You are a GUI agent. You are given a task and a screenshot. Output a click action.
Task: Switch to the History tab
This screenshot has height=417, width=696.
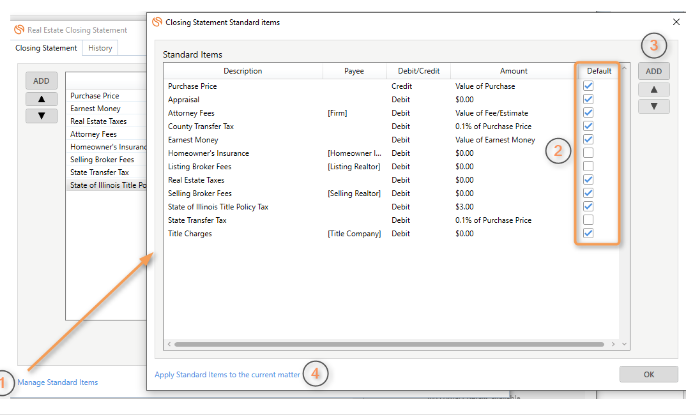click(x=100, y=48)
